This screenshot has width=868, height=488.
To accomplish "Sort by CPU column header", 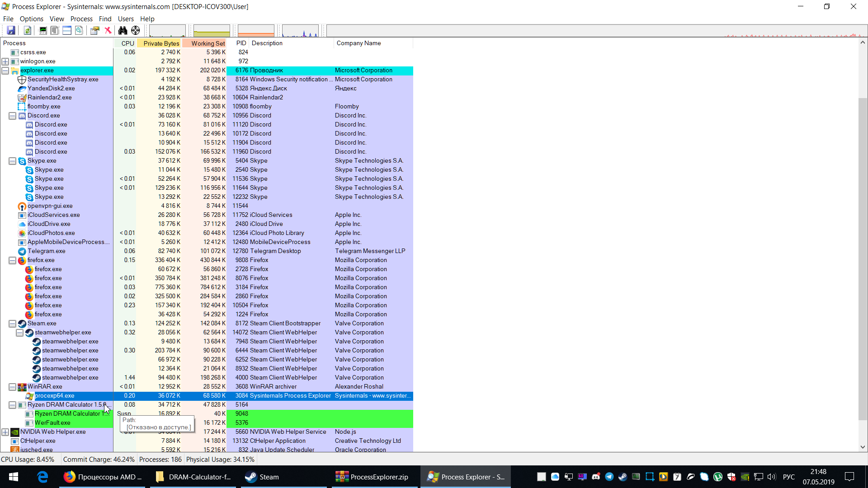I will coord(127,43).
